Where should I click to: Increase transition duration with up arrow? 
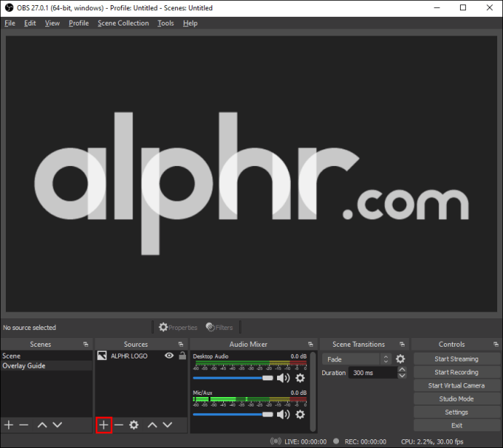(402, 369)
